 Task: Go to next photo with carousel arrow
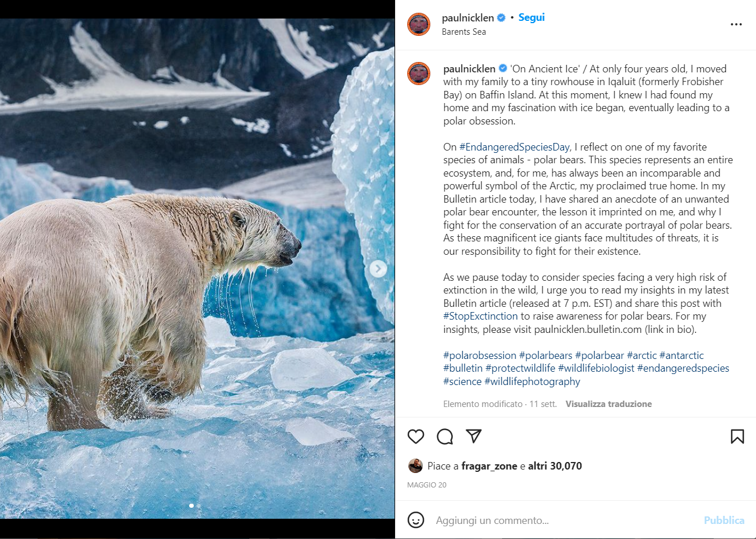(378, 269)
